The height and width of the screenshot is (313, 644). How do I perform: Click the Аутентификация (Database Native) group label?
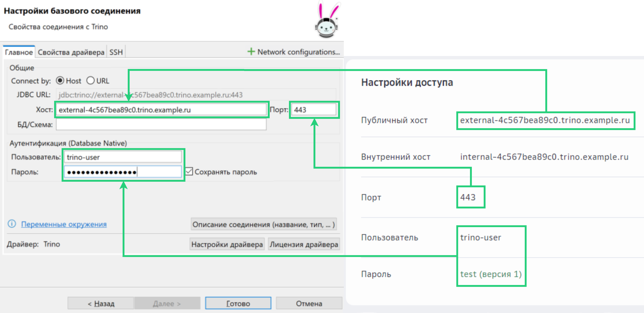point(68,143)
